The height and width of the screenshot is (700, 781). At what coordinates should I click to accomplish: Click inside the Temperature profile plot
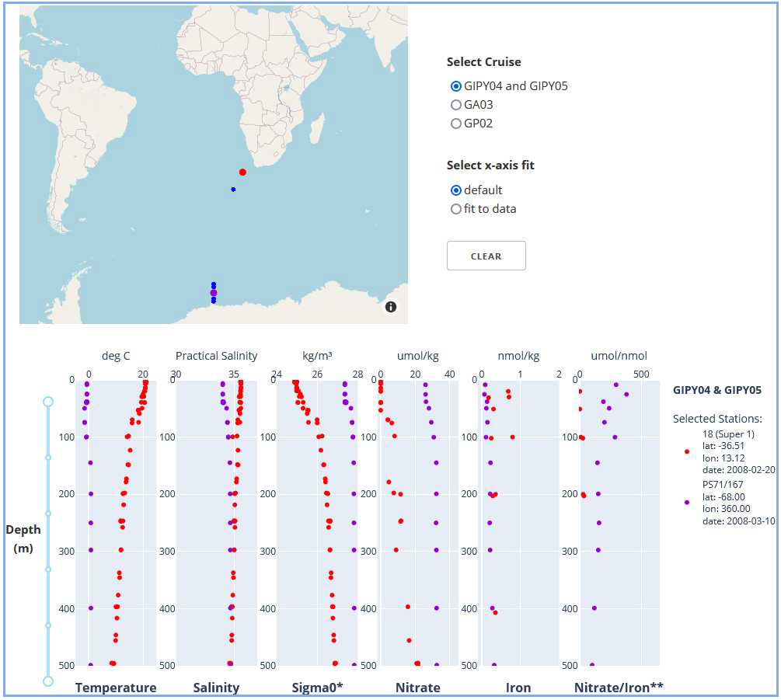click(116, 523)
